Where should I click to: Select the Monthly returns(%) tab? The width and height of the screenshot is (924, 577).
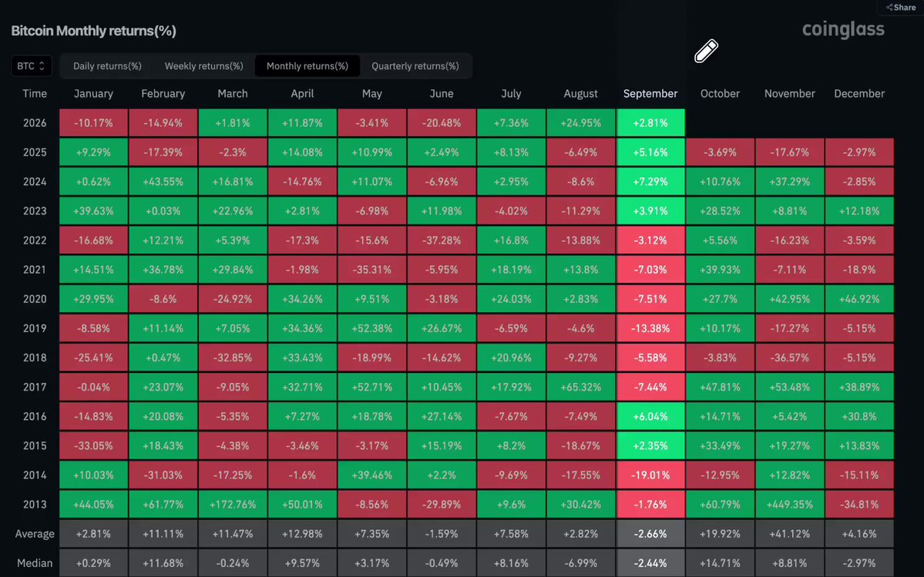pyautogui.click(x=307, y=66)
